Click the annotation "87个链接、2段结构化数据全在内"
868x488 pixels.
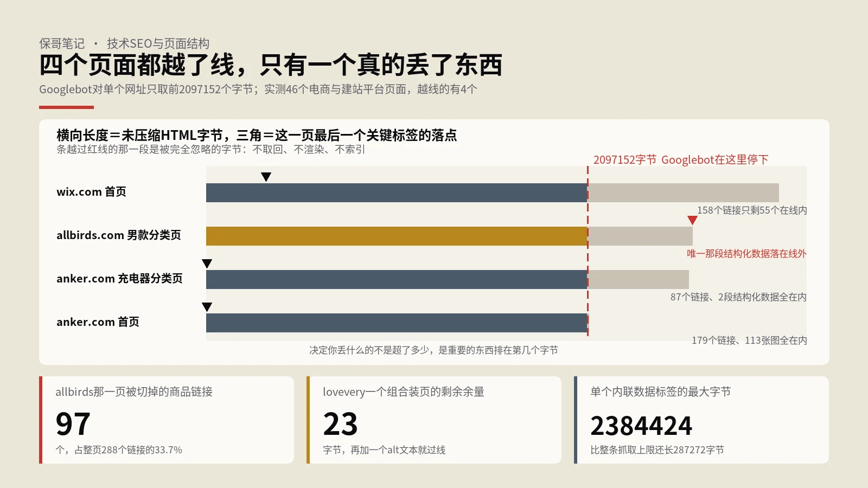738,297
